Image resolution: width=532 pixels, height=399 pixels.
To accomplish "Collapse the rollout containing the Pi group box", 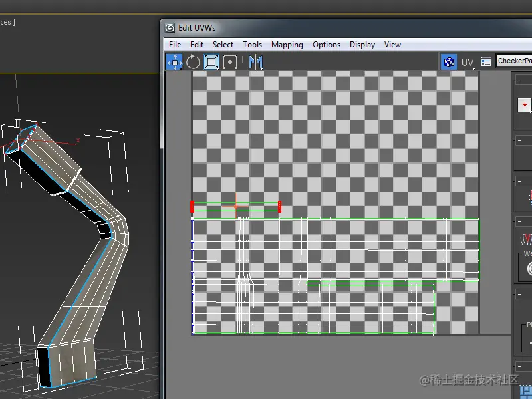I will [x=519, y=294].
